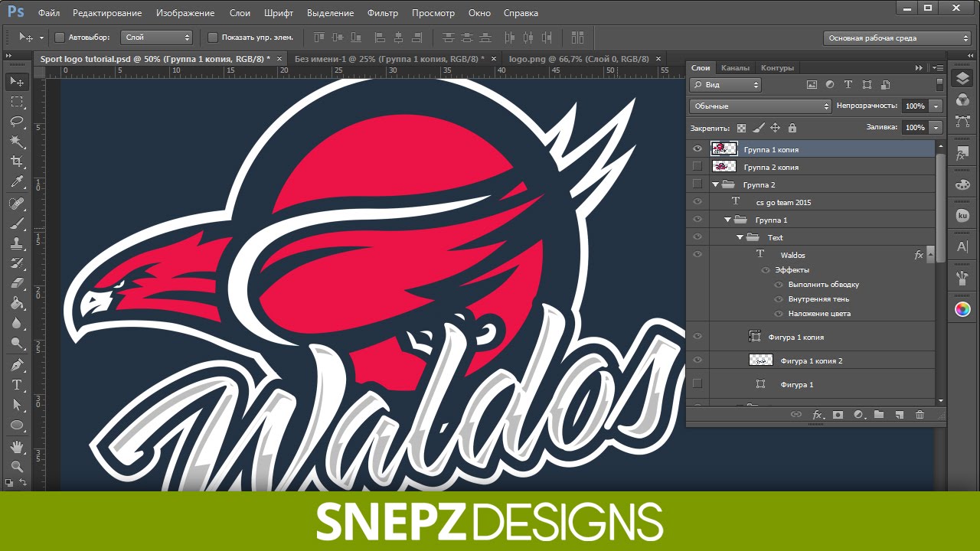Enable the Автовыбор checkbox

[60, 37]
